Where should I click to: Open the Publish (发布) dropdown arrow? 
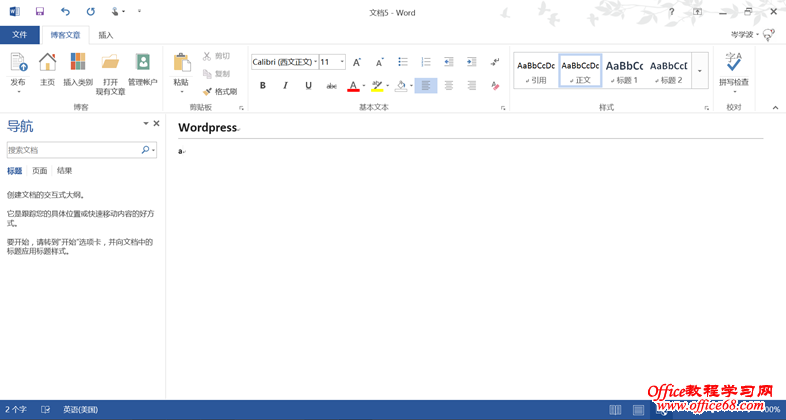pyautogui.click(x=19, y=92)
